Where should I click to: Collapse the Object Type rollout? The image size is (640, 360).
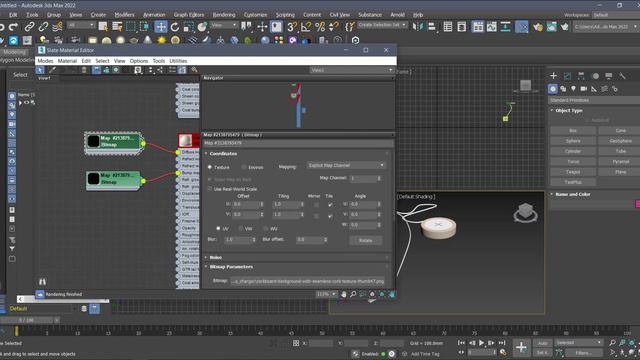[569, 110]
